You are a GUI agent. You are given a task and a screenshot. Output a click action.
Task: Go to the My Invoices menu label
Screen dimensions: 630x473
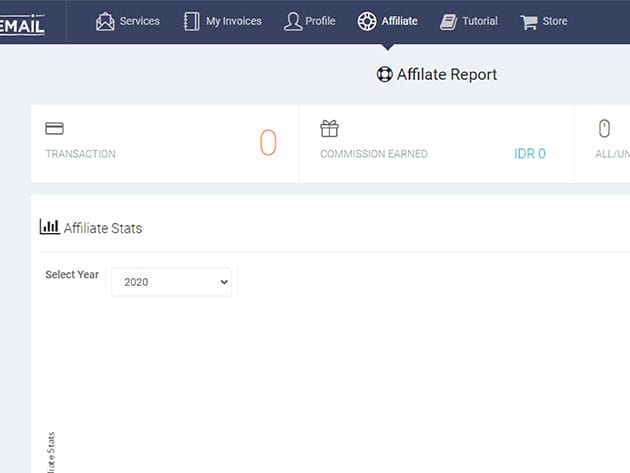point(234,21)
